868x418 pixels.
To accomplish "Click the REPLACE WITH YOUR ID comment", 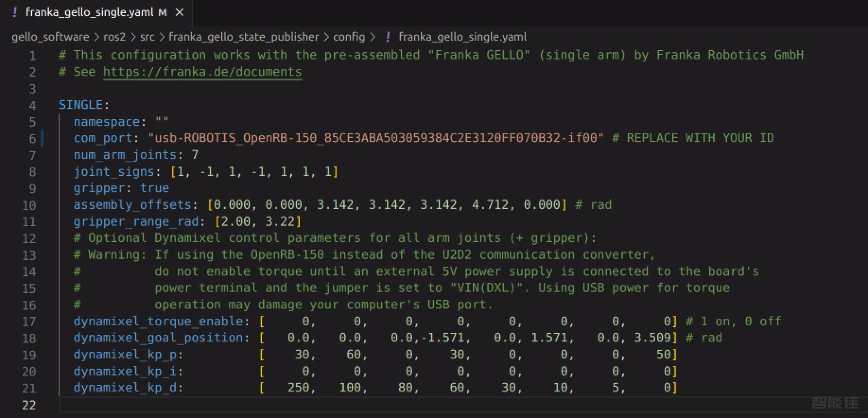I will [693, 138].
